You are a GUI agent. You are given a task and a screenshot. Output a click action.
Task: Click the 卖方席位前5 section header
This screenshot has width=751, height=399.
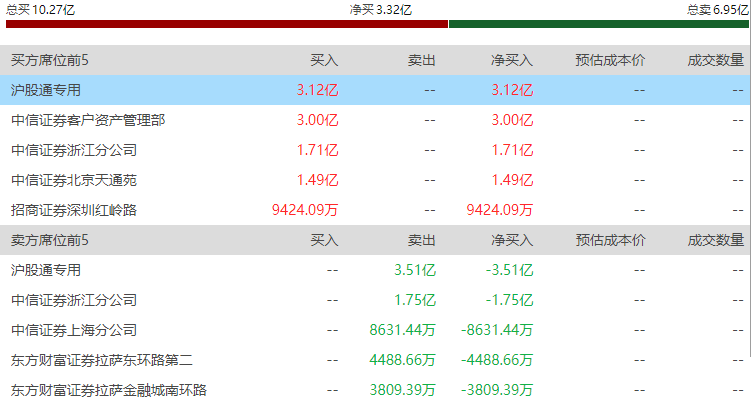[x=50, y=240]
